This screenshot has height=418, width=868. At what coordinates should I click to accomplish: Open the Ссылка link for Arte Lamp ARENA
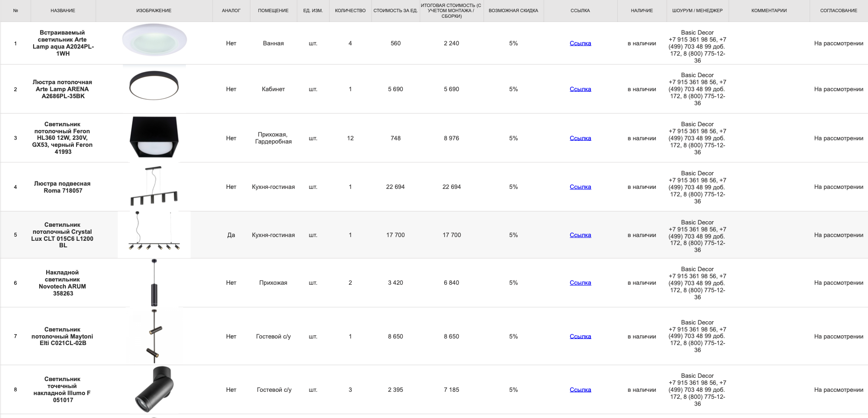580,89
